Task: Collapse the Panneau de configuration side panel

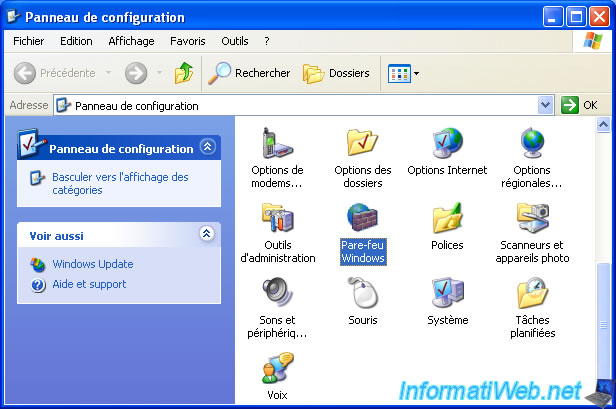Action: (x=207, y=147)
